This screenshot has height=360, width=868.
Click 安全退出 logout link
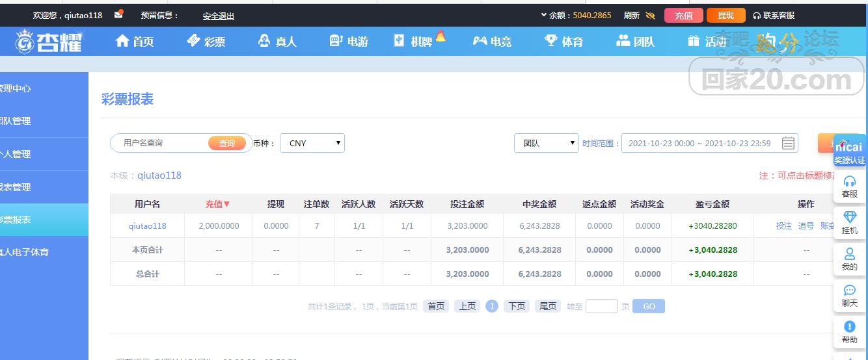219,16
